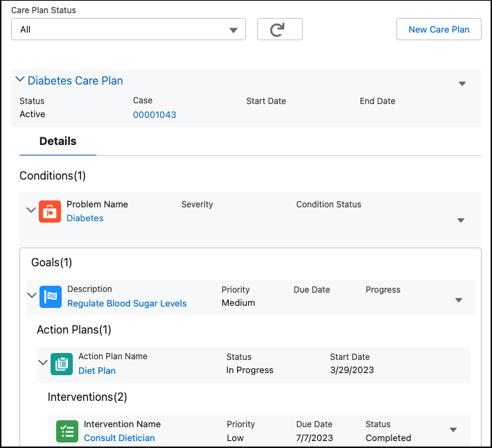Click the teal action plan clipboard icon
The image size is (492, 448).
coord(62,364)
